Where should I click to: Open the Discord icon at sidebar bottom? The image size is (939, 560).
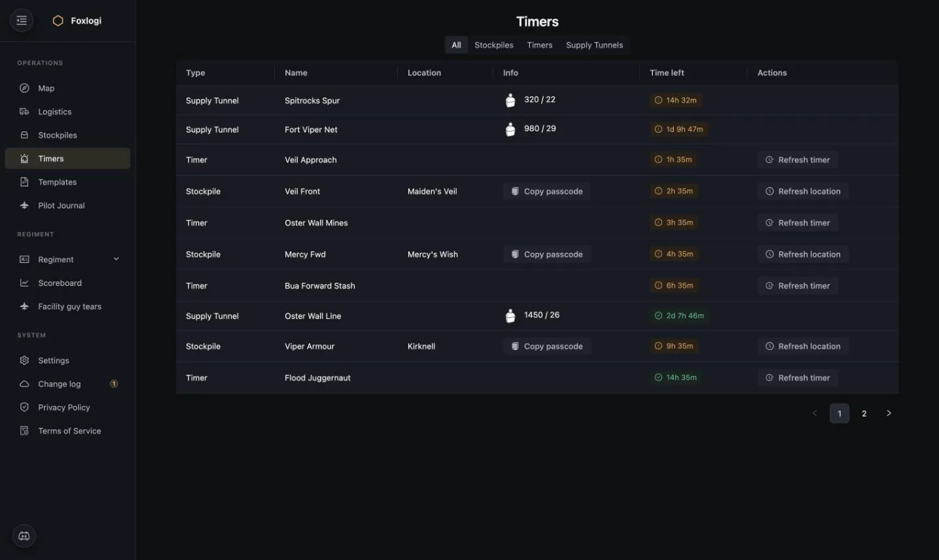tap(24, 536)
